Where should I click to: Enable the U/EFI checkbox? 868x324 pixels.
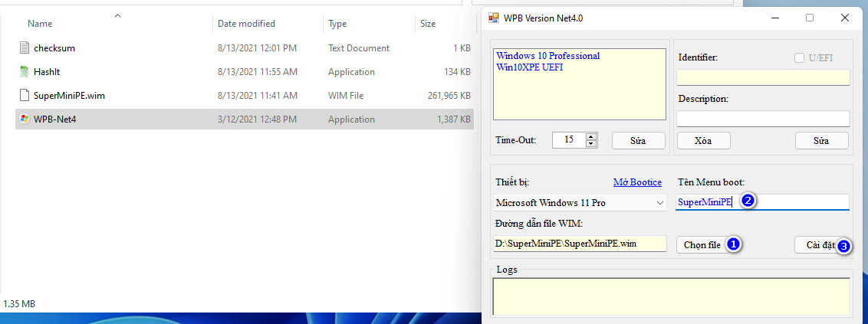[x=799, y=58]
